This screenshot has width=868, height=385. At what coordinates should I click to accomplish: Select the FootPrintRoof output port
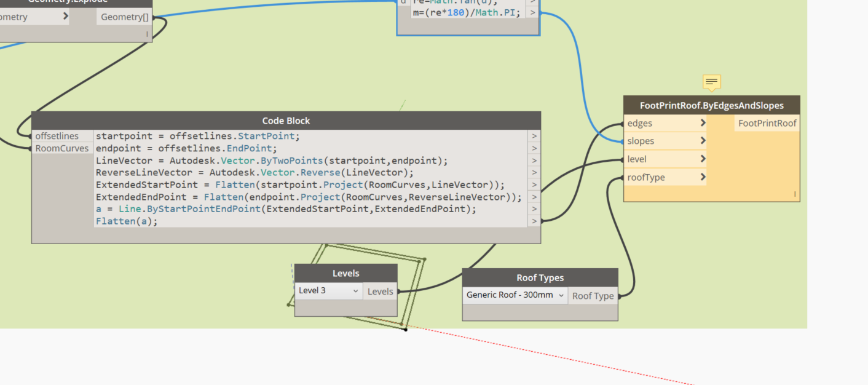pos(767,122)
